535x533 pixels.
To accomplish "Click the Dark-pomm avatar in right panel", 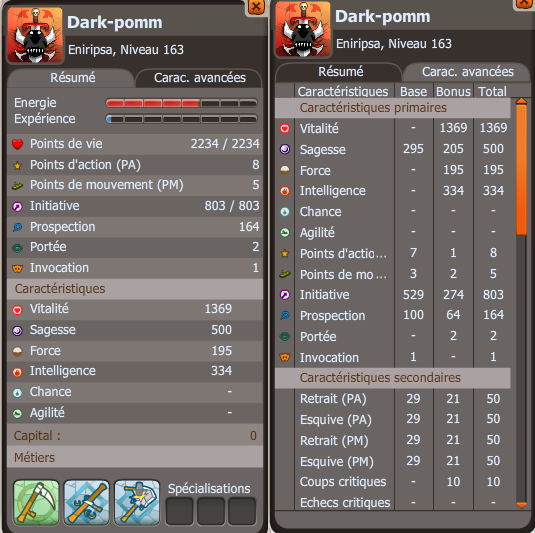I will pyautogui.click(x=303, y=29).
